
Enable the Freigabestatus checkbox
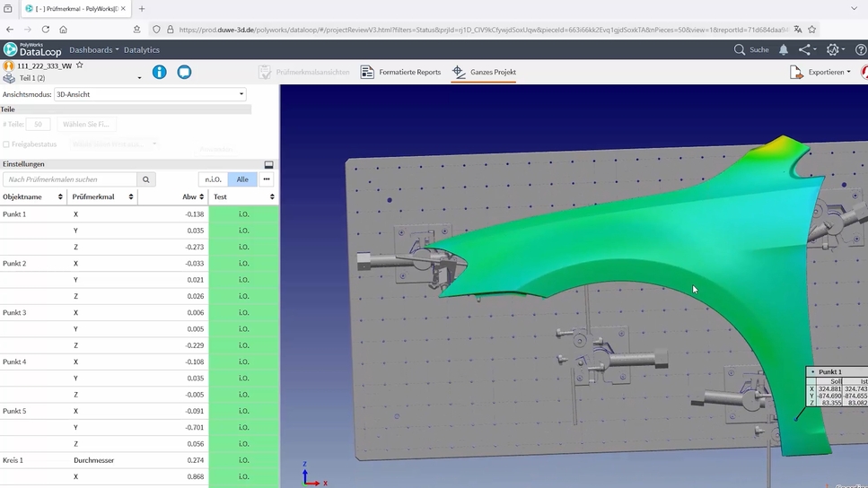click(x=6, y=144)
